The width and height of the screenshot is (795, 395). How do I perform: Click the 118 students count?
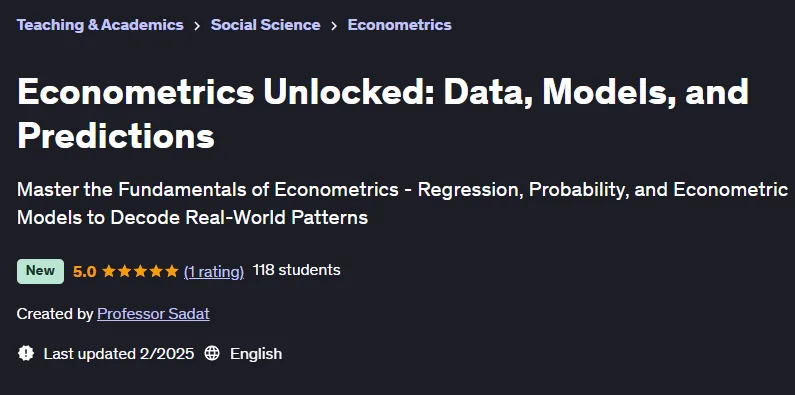[296, 270]
